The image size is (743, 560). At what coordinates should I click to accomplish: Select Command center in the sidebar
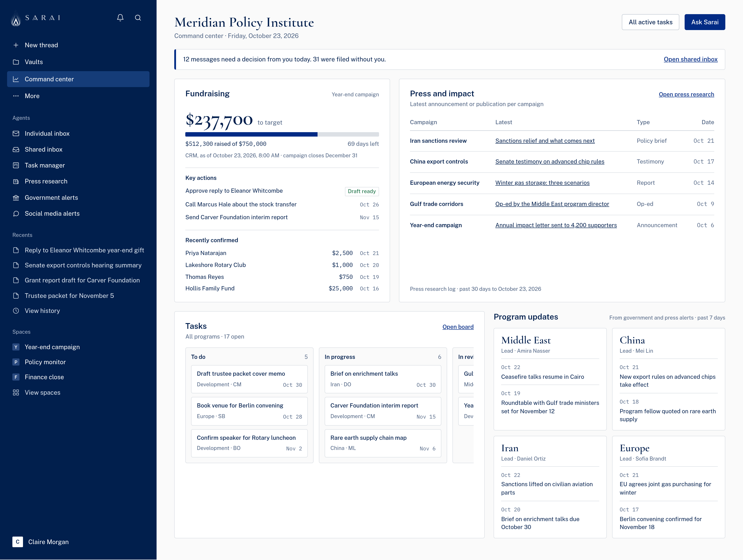click(x=78, y=79)
